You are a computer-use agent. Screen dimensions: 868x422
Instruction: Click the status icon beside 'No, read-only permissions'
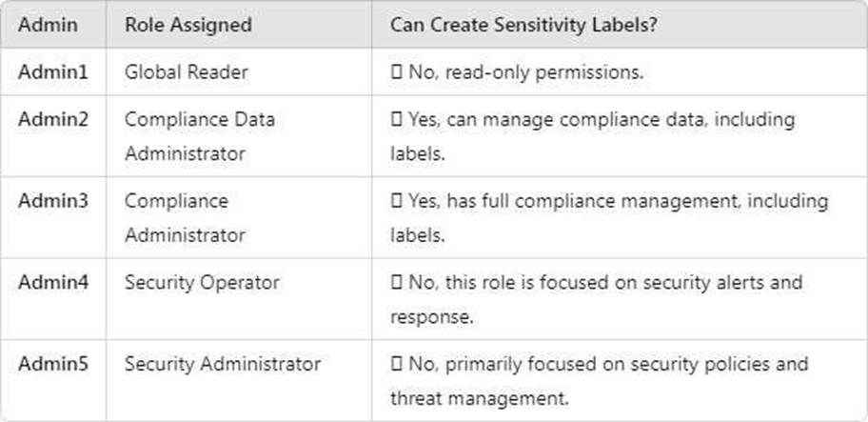[x=396, y=72]
